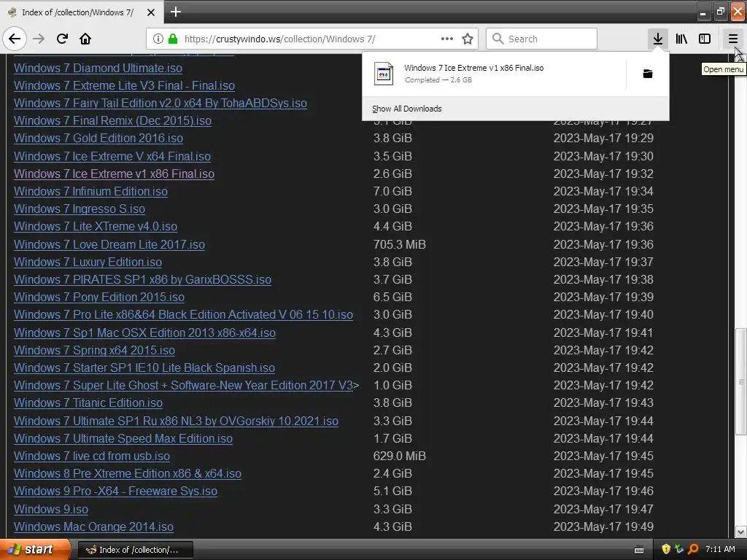Viewport: 747px width, 560px height.
Task: Open Windows 7 Fairy Tail Edition link
Action: coord(160,104)
